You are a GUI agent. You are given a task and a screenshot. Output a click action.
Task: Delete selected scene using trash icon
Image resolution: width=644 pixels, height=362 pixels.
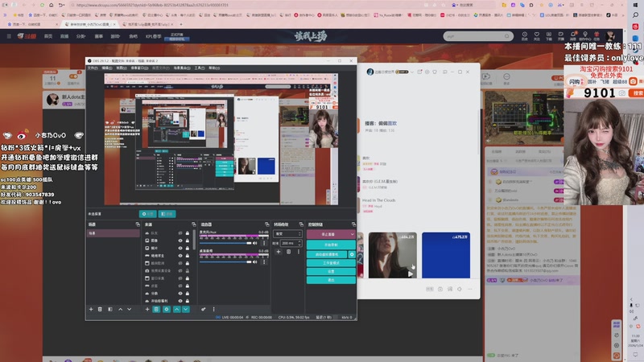pyautogui.click(x=100, y=309)
